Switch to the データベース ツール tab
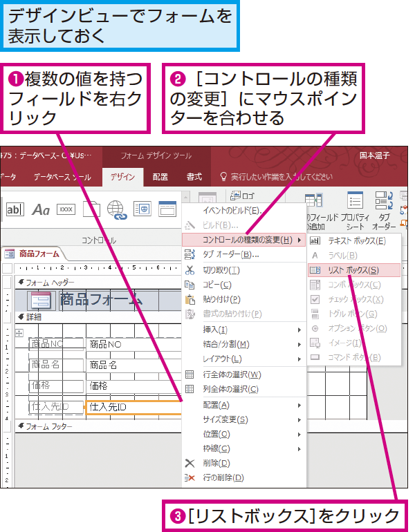 click(62, 177)
